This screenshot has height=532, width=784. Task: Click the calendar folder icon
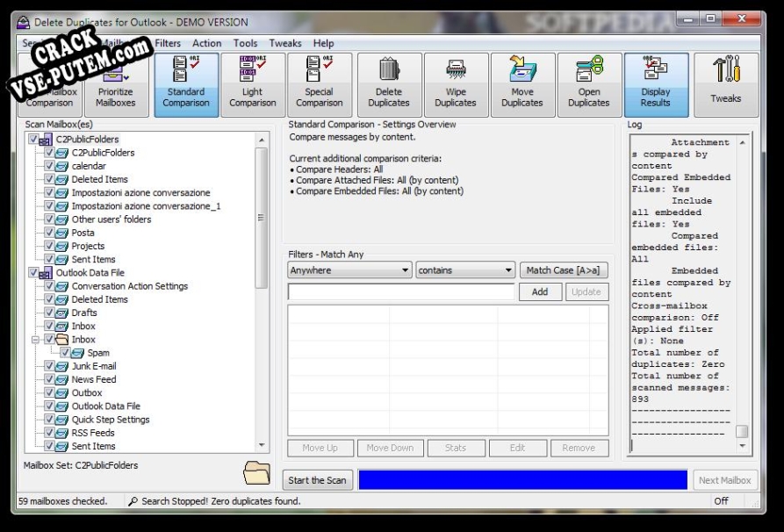pos(62,166)
